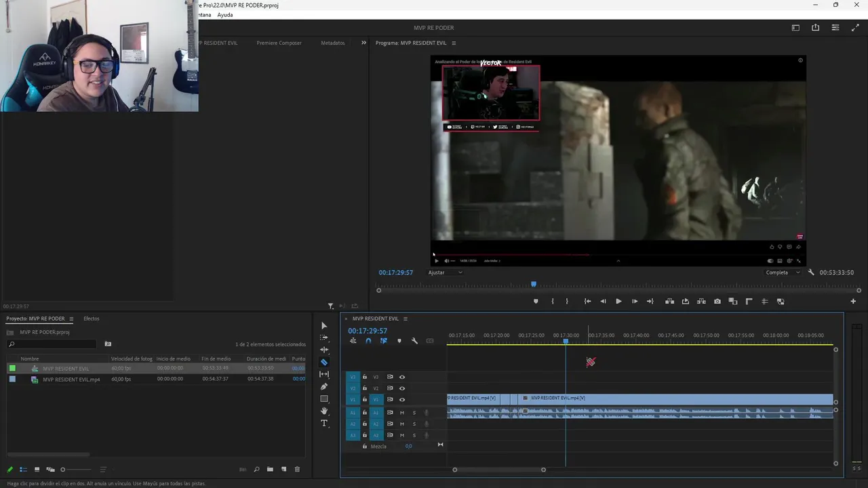Toggle sync lock on track A1
The width and height of the screenshot is (868, 488).
click(x=390, y=413)
